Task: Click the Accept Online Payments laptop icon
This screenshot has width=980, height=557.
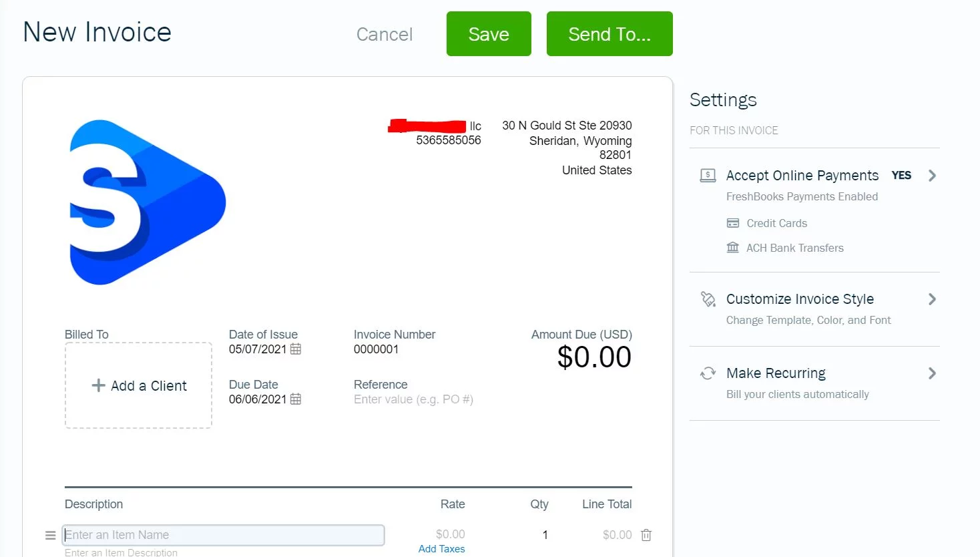Action: tap(708, 176)
